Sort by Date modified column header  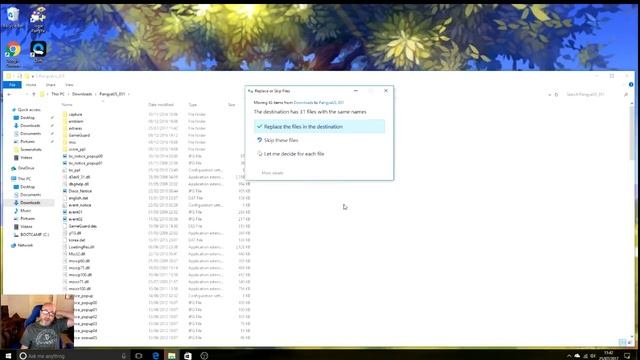coord(161,105)
